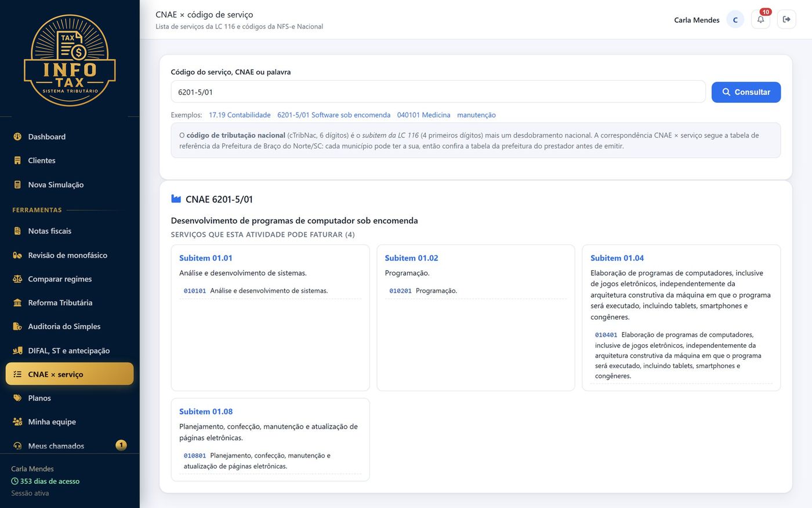
Task: Click the Comparar regimes scale icon
Action: pos(17,279)
